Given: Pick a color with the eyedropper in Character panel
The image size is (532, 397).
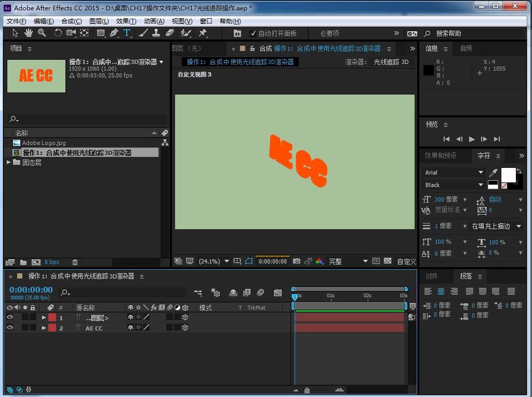Looking at the screenshot, I should [x=494, y=173].
